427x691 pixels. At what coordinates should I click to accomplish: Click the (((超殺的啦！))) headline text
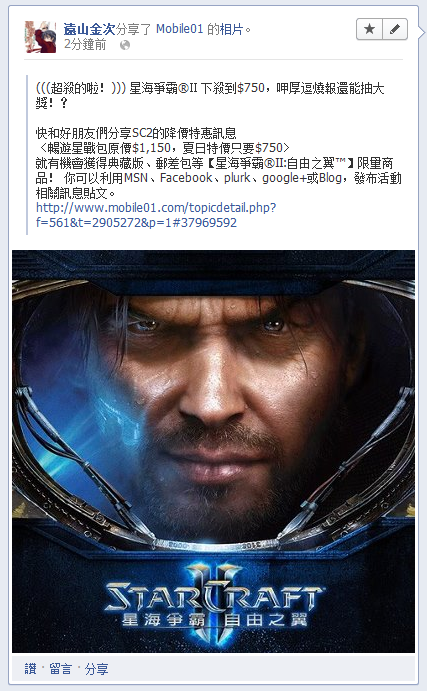(81, 88)
